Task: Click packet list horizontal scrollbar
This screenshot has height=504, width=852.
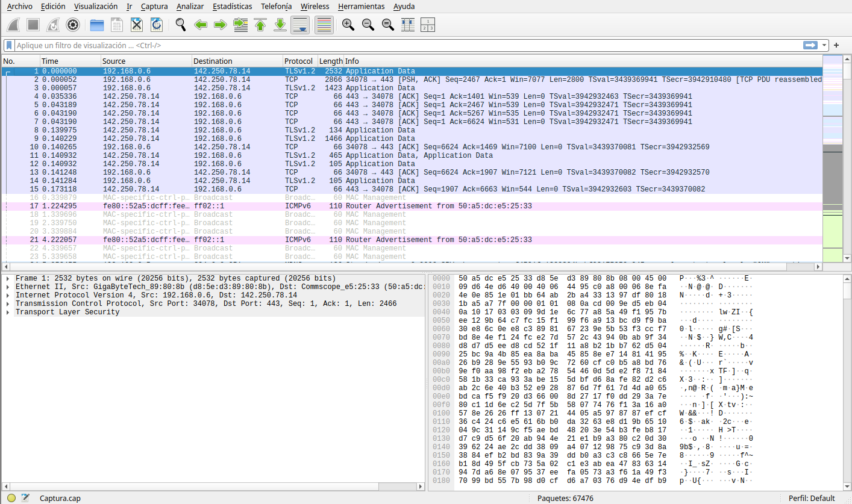Action: (x=412, y=267)
